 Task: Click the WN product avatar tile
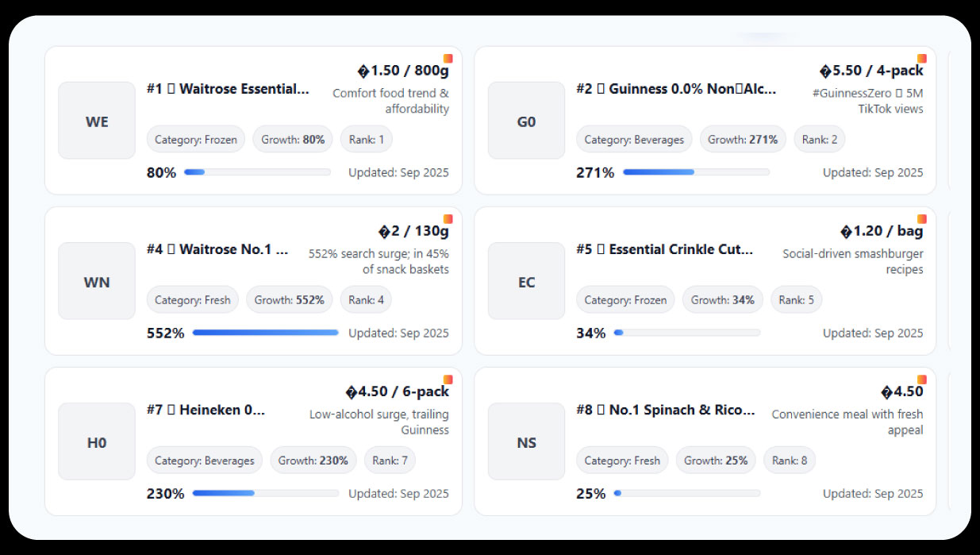click(97, 281)
